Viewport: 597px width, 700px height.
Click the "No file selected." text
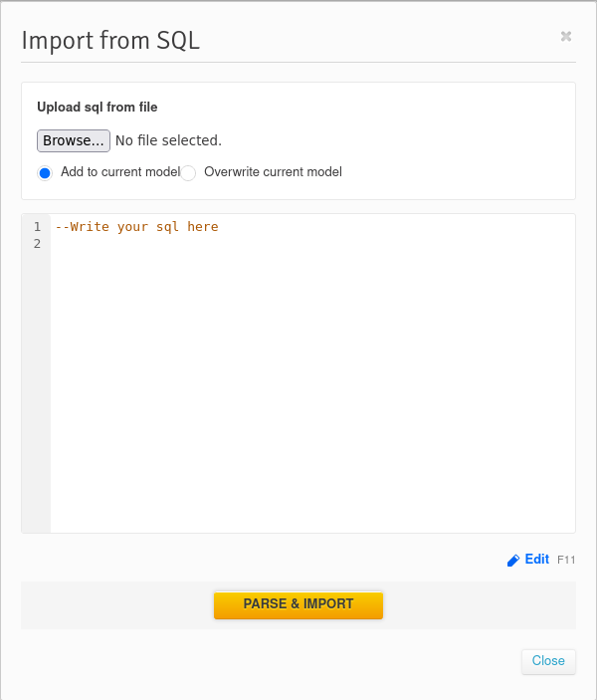[x=168, y=140]
